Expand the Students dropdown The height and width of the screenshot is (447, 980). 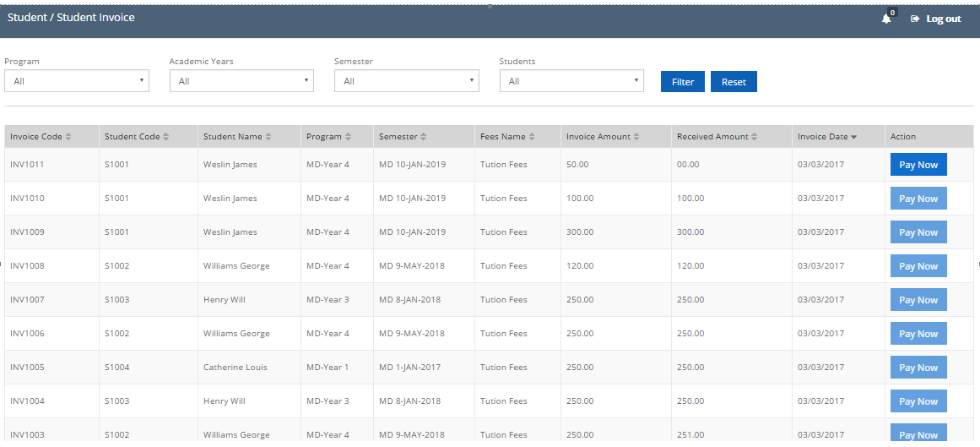pos(571,81)
